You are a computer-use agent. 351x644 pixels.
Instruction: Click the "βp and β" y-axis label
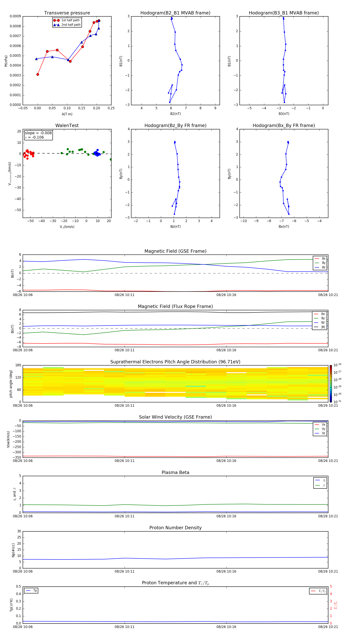point(14,494)
